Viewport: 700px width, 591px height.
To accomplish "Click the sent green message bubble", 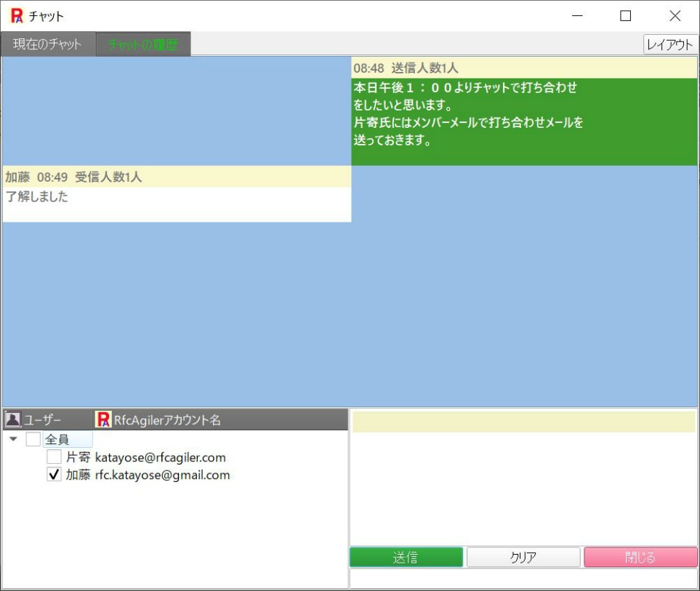I will (x=524, y=122).
